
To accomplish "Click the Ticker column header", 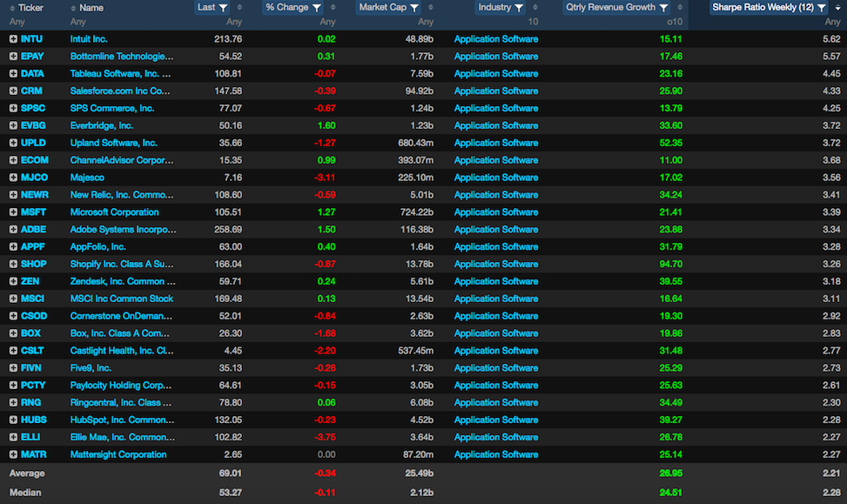I will click(30, 8).
